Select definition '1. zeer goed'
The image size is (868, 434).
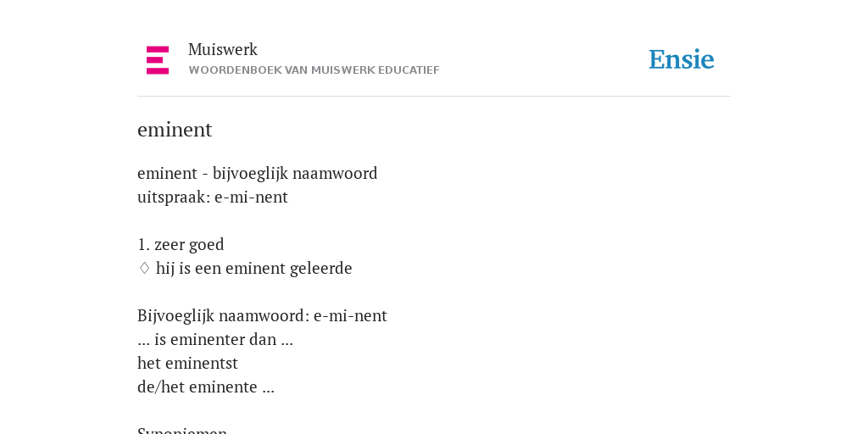pos(181,245)
